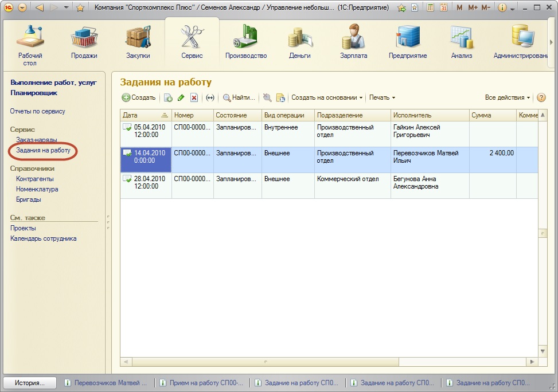The image size is (558, 392).
Task: Open the Продажи section
Action: point(84,42)
